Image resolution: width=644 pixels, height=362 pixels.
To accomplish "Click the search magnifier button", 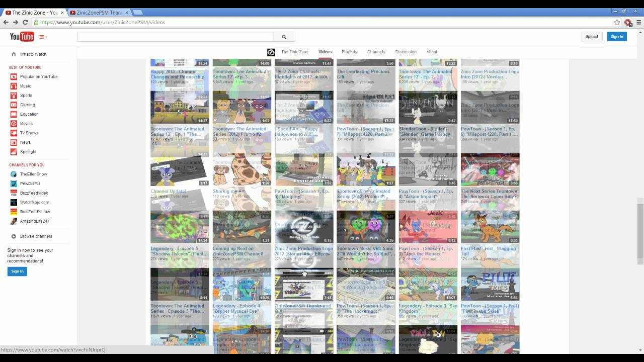I will [284, 37].
